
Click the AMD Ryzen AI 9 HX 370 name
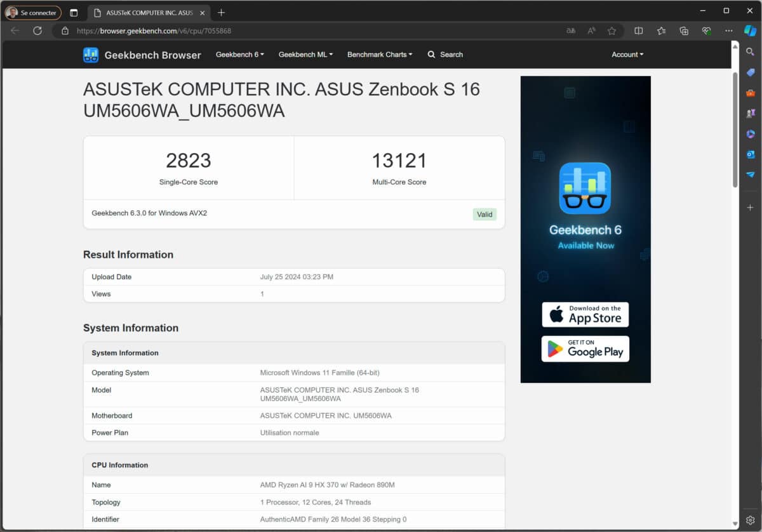tap(328, 485)
